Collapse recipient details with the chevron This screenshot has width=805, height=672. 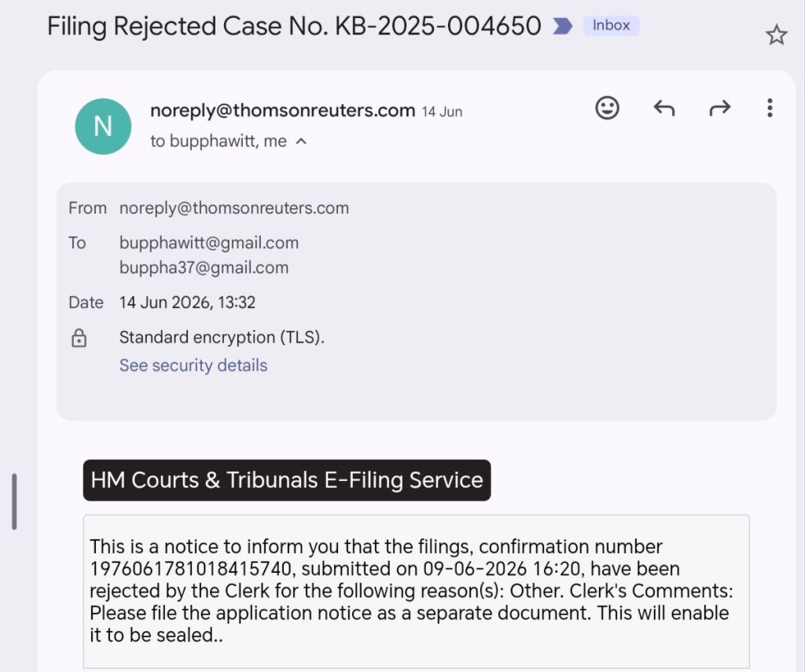[x=302, y=141]
